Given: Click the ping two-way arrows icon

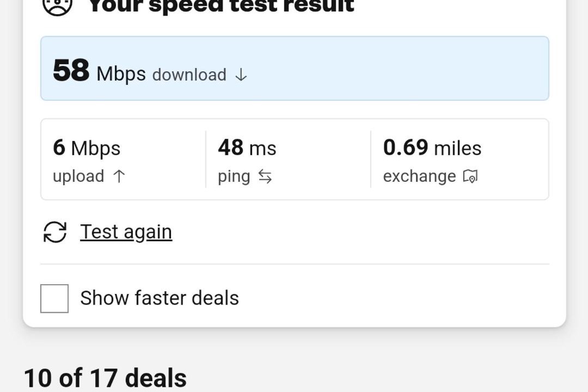Looking at the screenshot, I should [265, 176].
